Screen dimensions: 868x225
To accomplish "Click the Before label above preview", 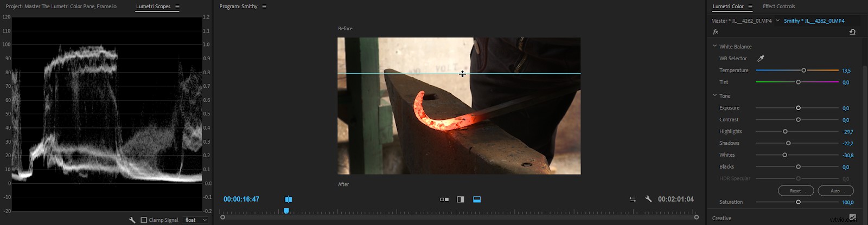I will (345, 29).
